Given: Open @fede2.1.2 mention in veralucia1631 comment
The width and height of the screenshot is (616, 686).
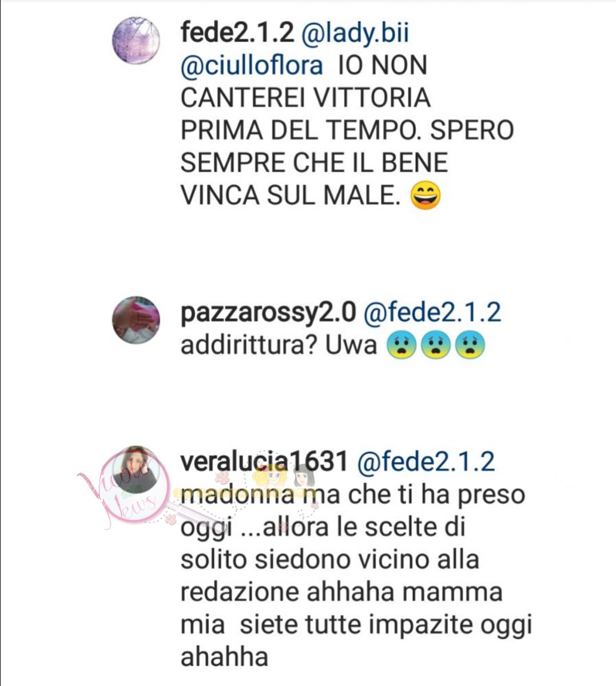Looking at the screenshot, I should click(x=426, y=461).
